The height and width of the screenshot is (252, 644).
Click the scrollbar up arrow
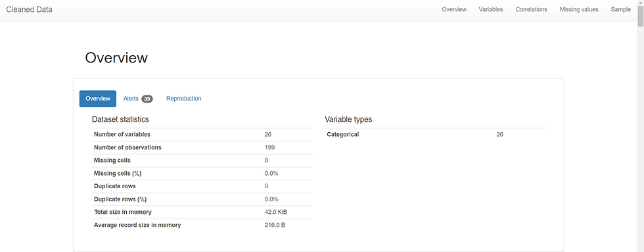tap(640, 3)
